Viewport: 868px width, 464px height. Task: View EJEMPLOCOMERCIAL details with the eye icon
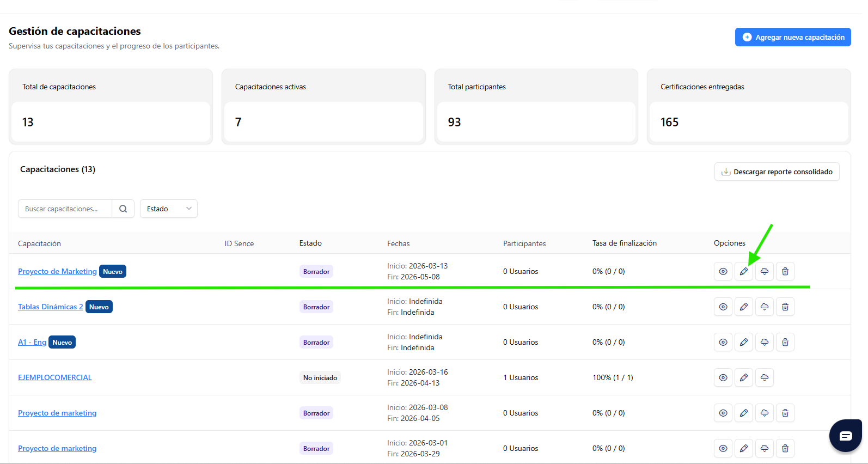(x=723, y=377)
